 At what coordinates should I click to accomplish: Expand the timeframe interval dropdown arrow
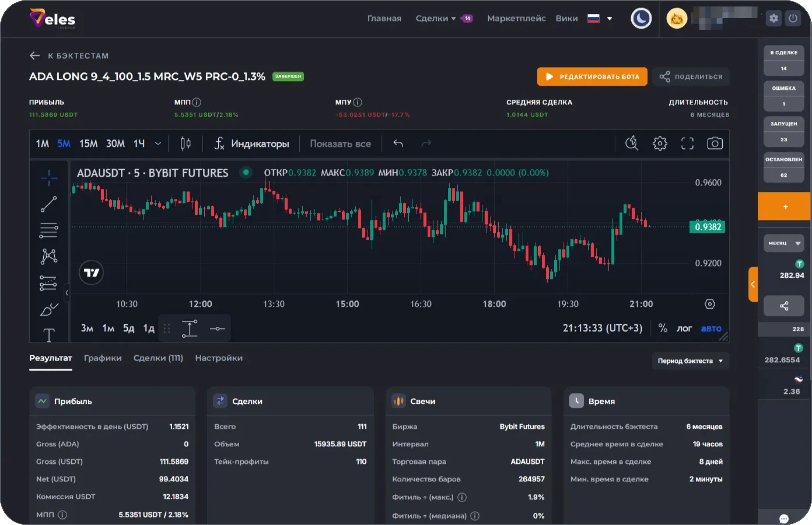point(158,144)
